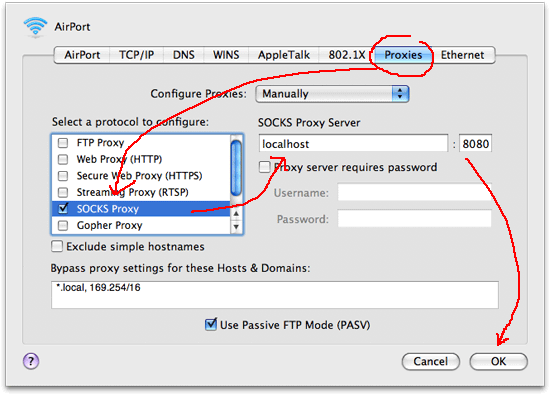The height and width of the screenshot is (395, 550).
Task: Uncheck the SOCKS Proxy checkbox
Action: click(63, 208)
